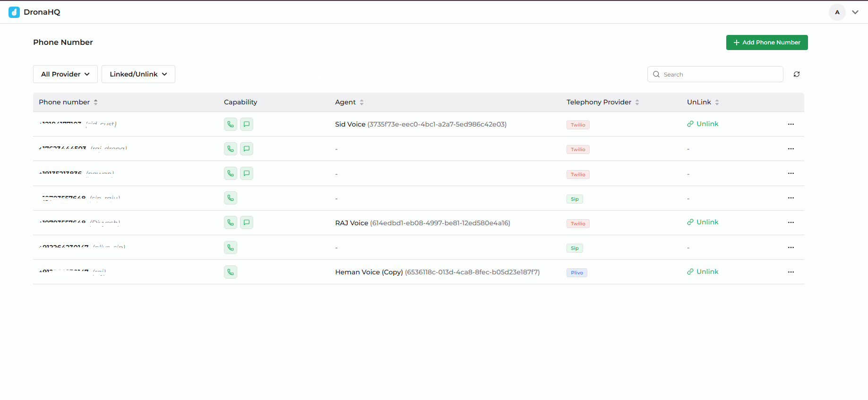868x400 pixels.
Task: Click SMS message icon in pawan row
Action: [x=247, y=173]
